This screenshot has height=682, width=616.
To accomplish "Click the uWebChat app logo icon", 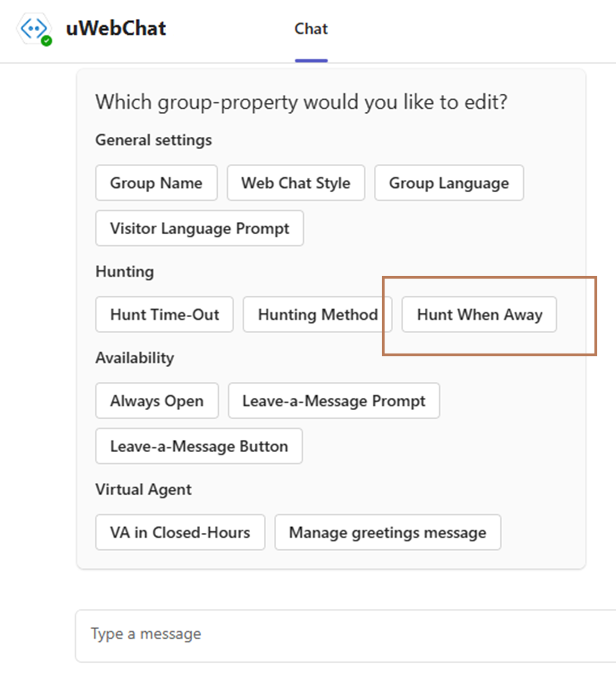I will (33, 28).
